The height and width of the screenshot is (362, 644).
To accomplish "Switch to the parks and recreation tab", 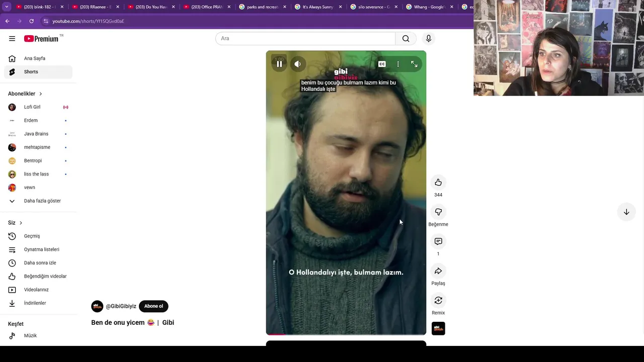I will coord(263,7).
